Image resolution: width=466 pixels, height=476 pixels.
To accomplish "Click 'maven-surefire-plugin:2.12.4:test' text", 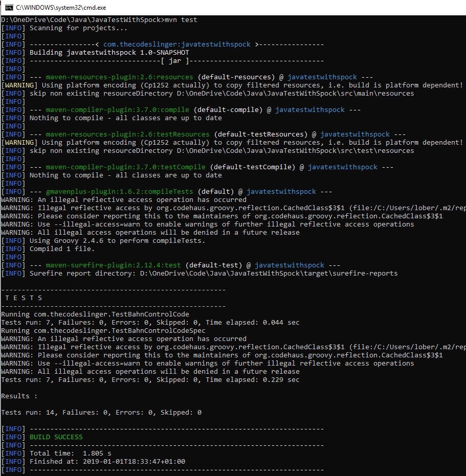I will pos(114,265).
